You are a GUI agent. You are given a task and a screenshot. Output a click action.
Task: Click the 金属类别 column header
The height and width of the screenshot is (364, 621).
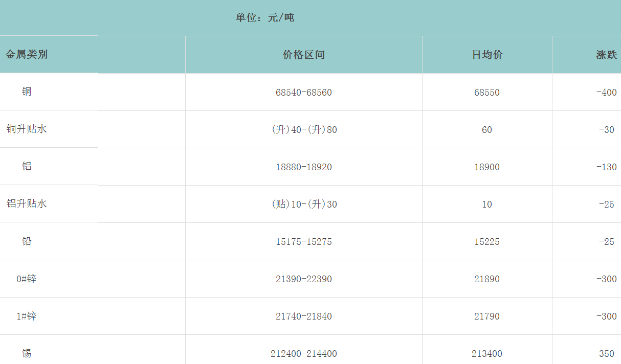coord(27,54)
